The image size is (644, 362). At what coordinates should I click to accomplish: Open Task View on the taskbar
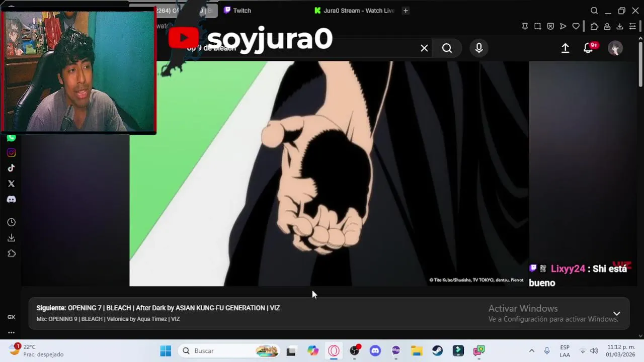(291, 351)
